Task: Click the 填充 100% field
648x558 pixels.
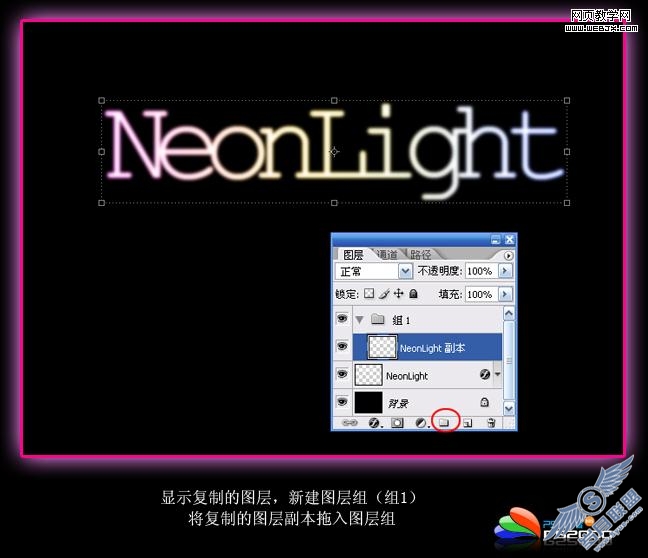Action: [x=482, y=294]
